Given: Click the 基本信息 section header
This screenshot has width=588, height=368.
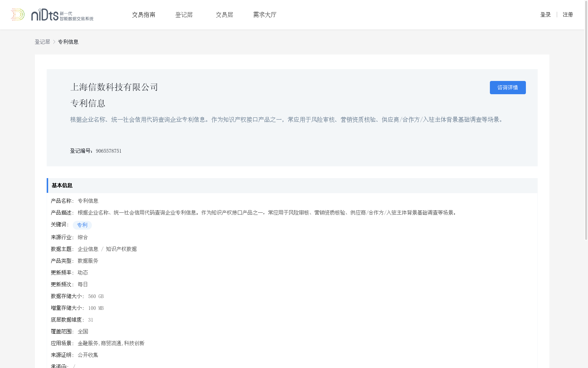Looking at the screenshot, I should (292, 185).
